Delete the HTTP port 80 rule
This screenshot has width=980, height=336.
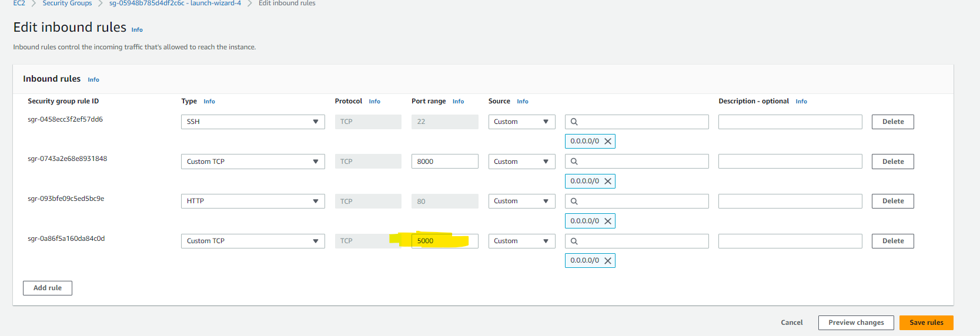pyautogui.click(x=892, y=201)
